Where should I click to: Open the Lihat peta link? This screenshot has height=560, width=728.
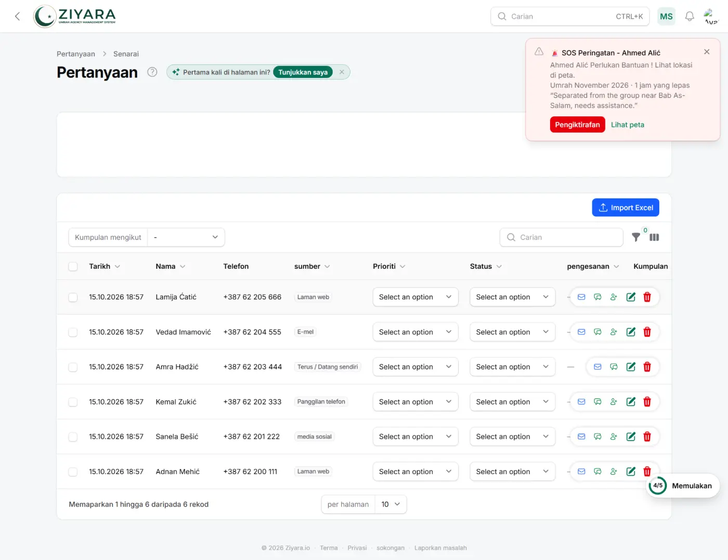click(627, 125)
